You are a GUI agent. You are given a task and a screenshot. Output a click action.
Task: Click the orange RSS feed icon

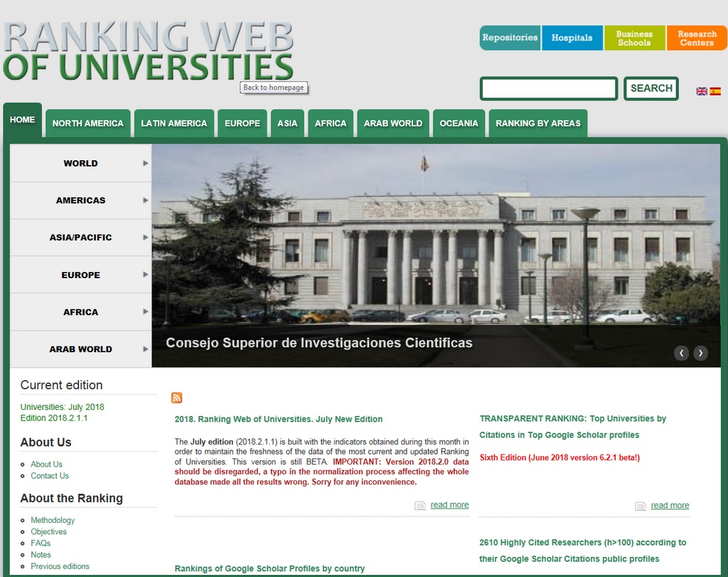(176, 398)
